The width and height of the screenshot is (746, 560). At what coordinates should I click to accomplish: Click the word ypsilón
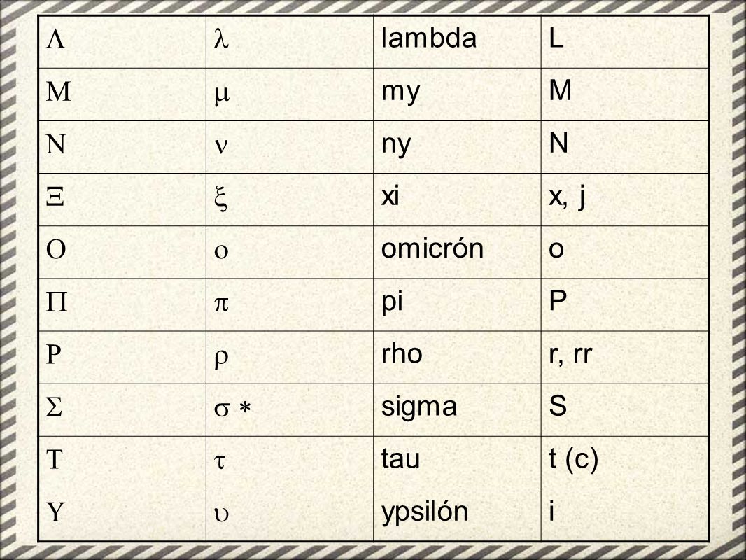pyautogui.click(x=424, y=513)
